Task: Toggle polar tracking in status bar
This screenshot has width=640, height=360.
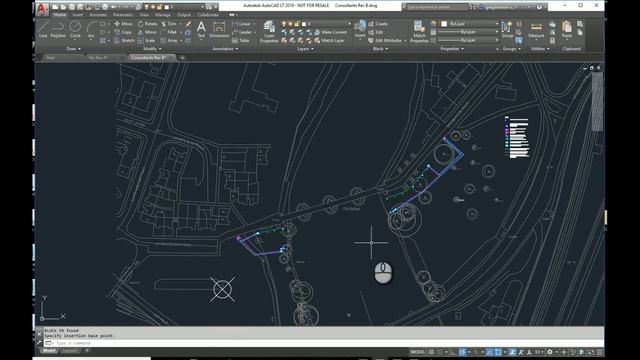Action: (462, 352)
